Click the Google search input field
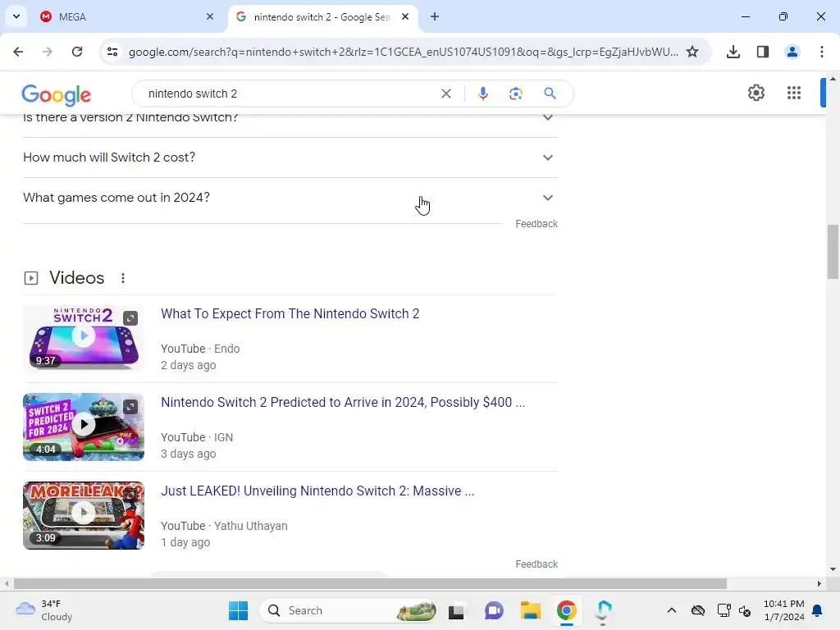 290,94
